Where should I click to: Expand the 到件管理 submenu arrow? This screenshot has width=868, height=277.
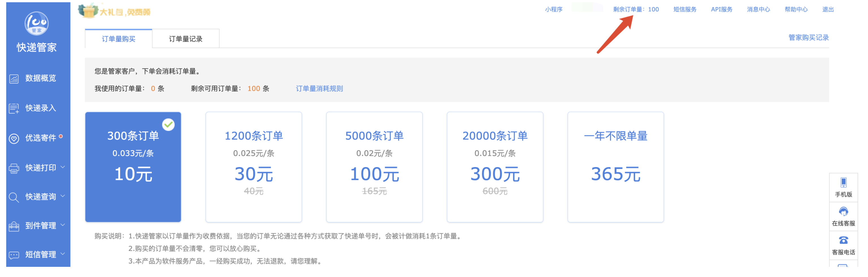63,225
